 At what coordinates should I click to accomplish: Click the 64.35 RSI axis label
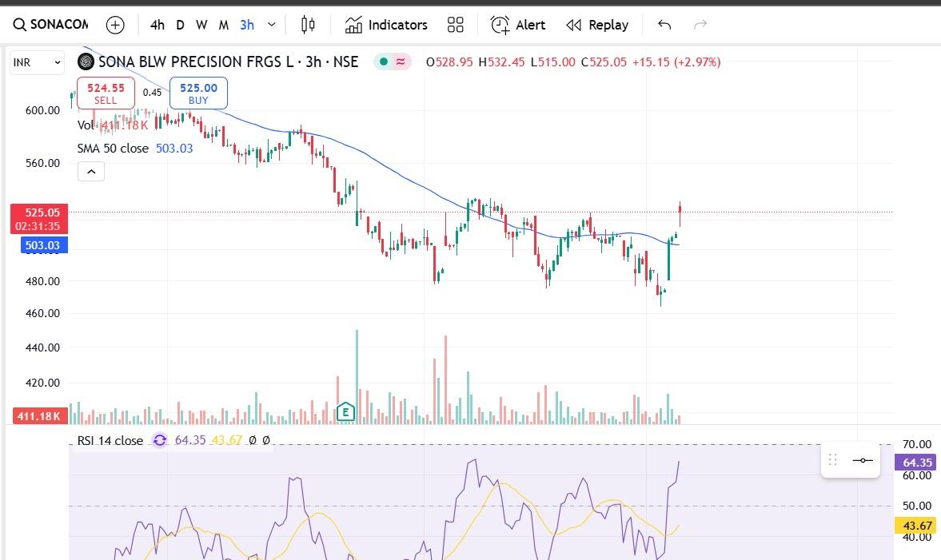917,463
